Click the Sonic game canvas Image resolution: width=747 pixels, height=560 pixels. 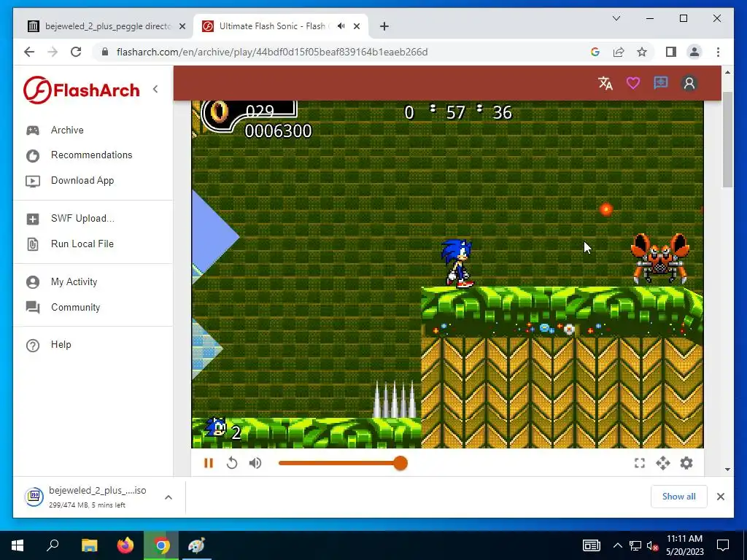(447, 274)
